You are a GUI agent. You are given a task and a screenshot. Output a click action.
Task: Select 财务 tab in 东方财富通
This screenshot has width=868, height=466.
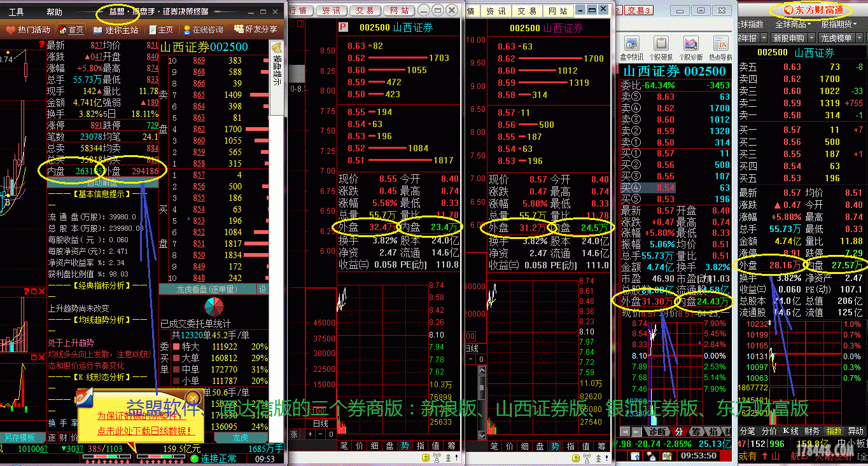(x=813, y=431)
